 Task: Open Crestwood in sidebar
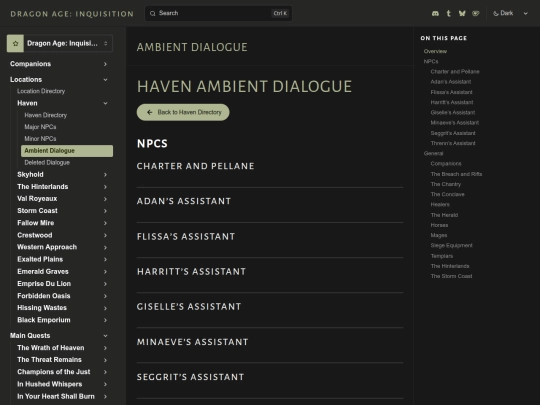click(35, 235)
